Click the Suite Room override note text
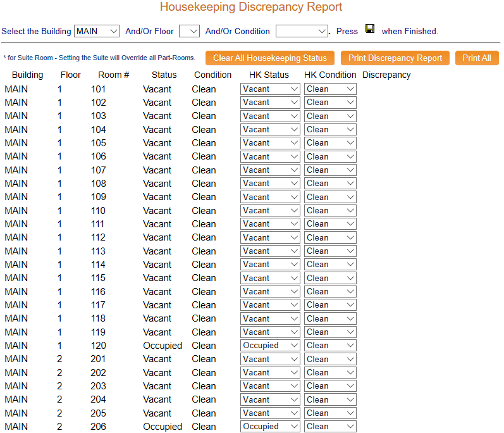The height and width of the screenshot is (433, 504). [x=99, y=58]
